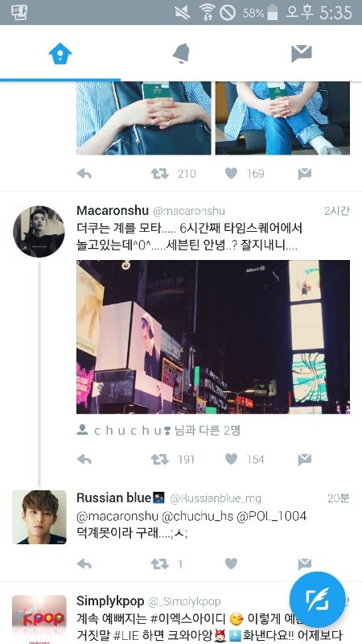Open the Times Square photo in Macaronshu tweet
Viewport: 362px width, 644px height.
213,336
